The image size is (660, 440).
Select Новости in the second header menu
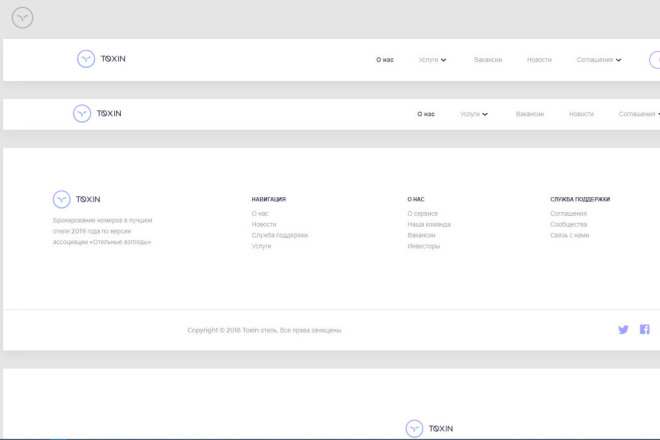click(x=581, y=114)
